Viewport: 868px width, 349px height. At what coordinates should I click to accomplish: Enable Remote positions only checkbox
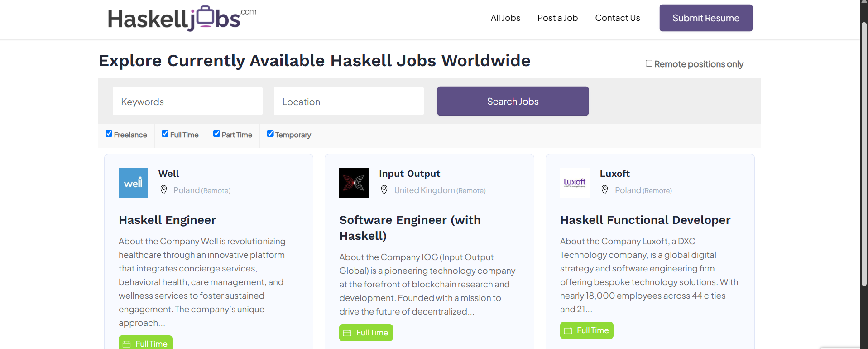pyautogui.click(x=649, y=63)
